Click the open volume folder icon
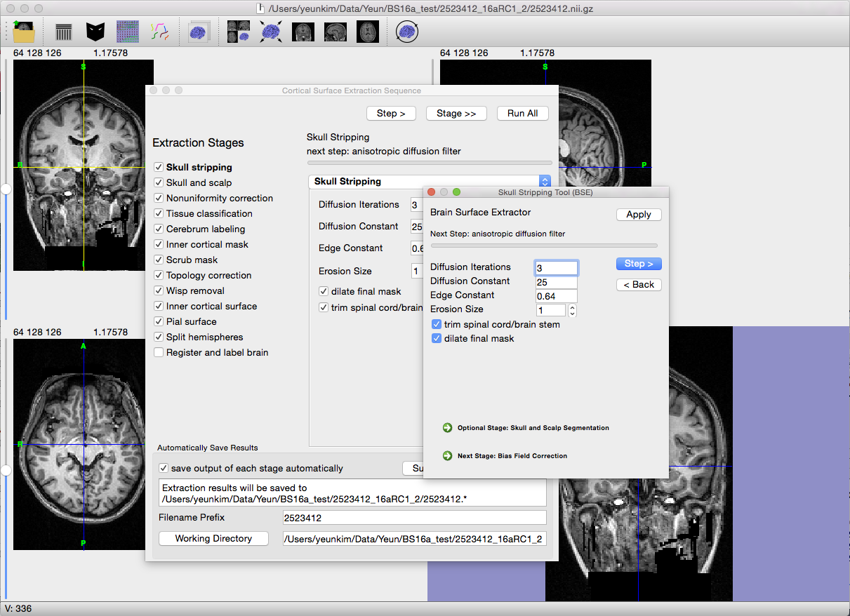Viewport: 850px width, 616px height. click(24, 32)
